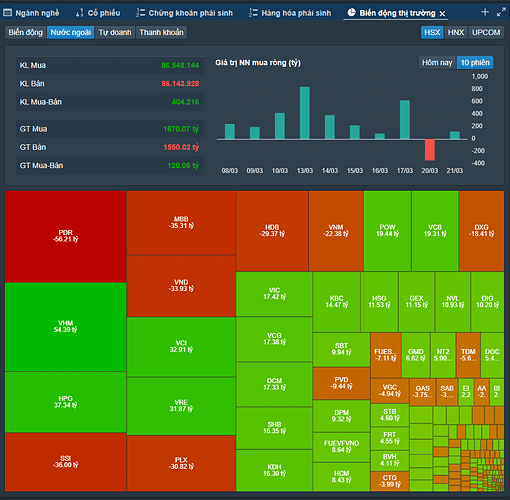Select the VRE treemap tile
510x500 pixels.
(181, 406)
